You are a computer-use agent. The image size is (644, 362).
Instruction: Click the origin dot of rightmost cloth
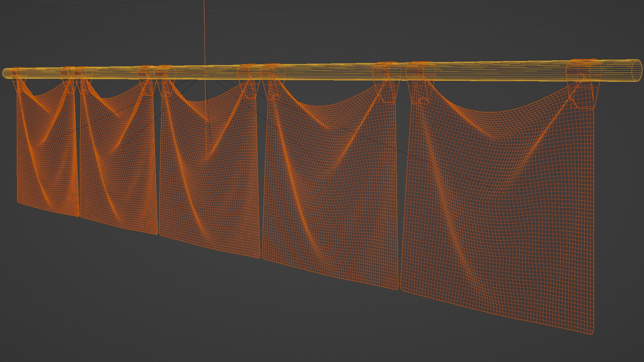(x=503, y=193)
